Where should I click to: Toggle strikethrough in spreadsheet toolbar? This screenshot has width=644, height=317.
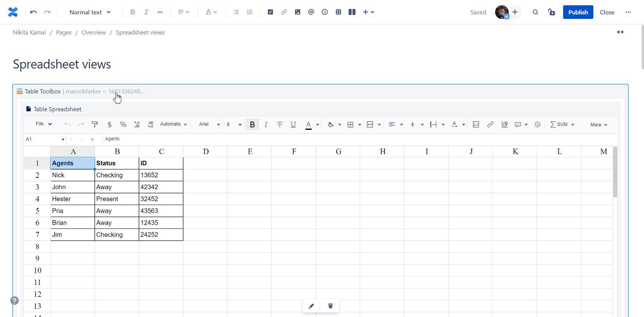point(280,124)
